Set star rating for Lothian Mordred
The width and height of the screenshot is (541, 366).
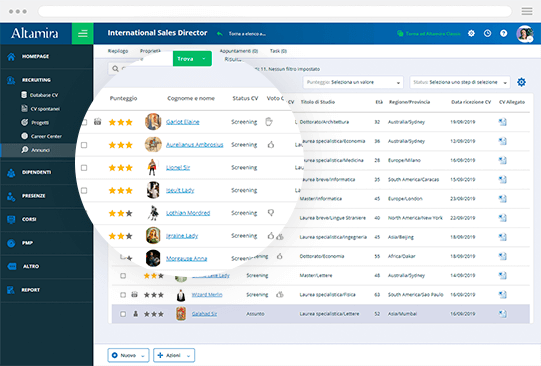coord(120,213)
